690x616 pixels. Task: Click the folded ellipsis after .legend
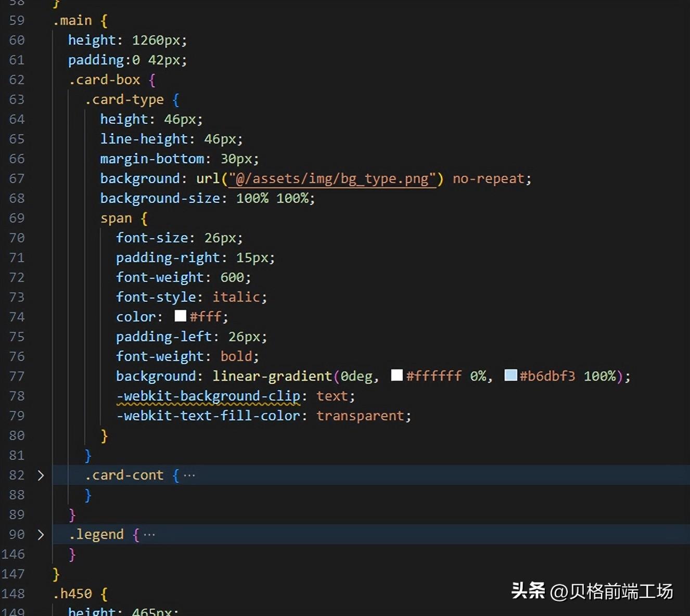[149, 534]
